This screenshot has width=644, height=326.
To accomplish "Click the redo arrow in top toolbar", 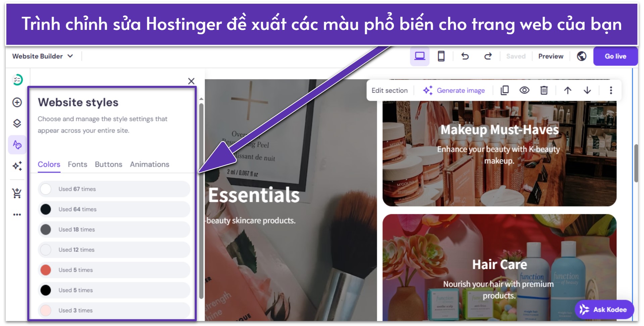I will coord(488,56).
